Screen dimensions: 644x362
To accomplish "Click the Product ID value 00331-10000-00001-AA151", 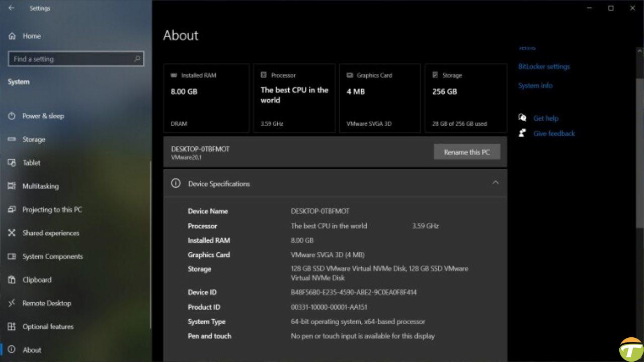I will pyautogui.click(x=329, y=307).
